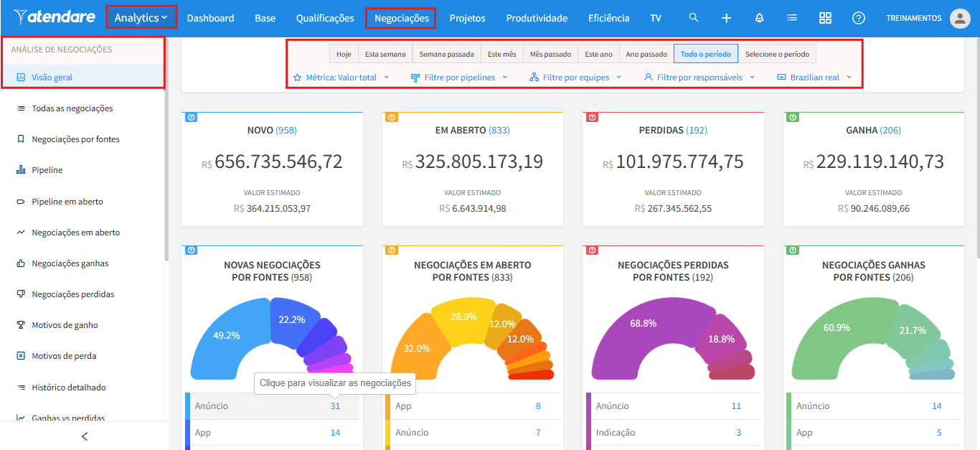The image size is (980, 450).
Task: Select Hoje period filter
Action: click(x=344, y=54)
